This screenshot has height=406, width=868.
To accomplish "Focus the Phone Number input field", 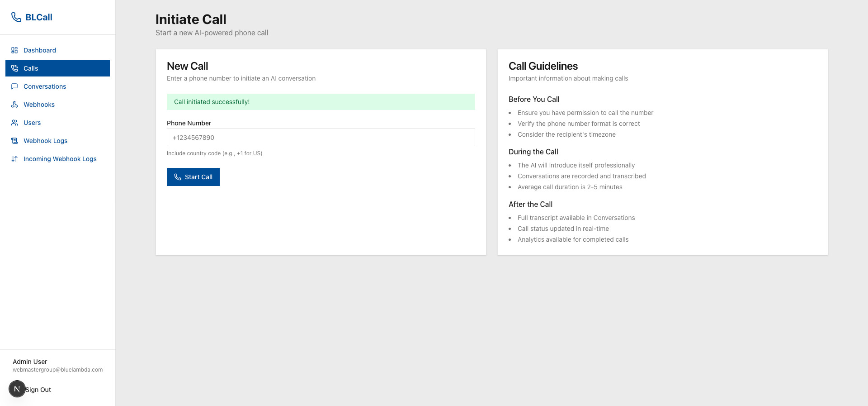I will [x=321, y=137].
